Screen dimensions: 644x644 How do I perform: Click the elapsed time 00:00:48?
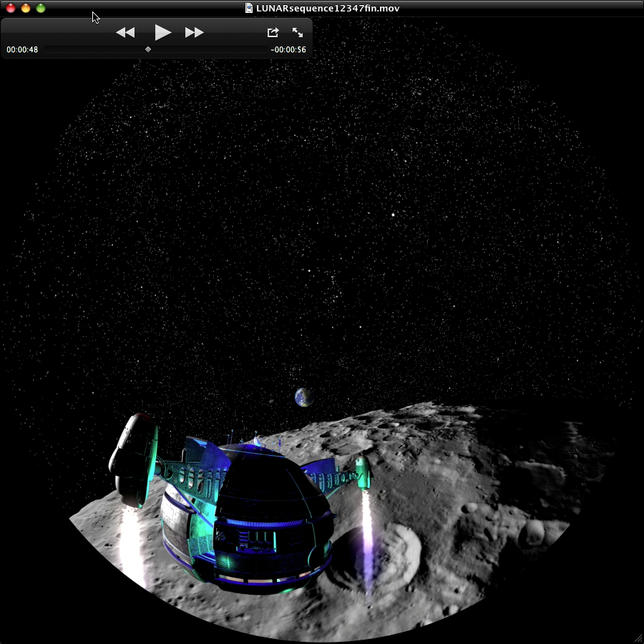[x=22, y=49]
